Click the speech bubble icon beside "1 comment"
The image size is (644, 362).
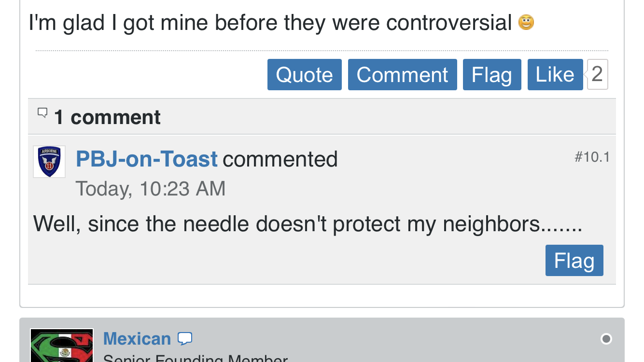(x=42, y=113)
